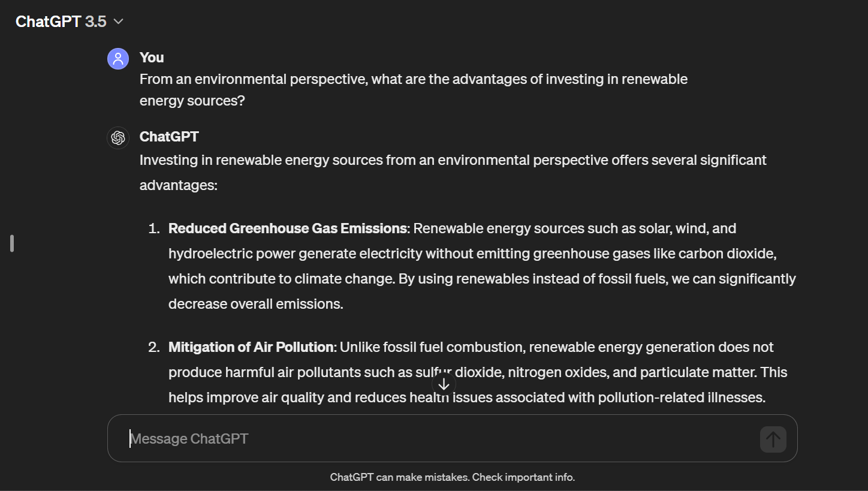Click the chevron next to ChatGPT 3.5
This screenshot has height=491, width=868.
coord(118,22)
